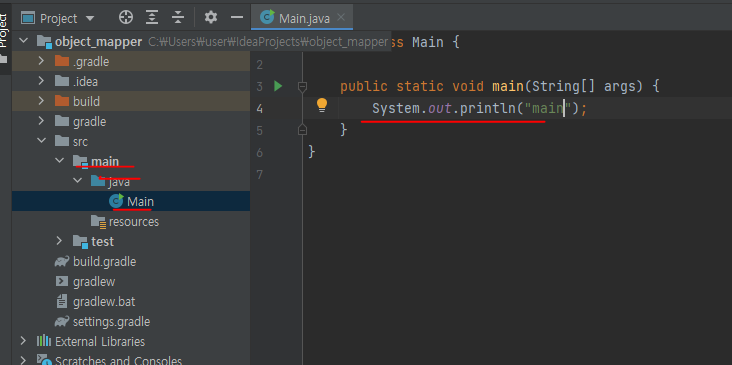Click 'System' on line 4

(396, 109)
